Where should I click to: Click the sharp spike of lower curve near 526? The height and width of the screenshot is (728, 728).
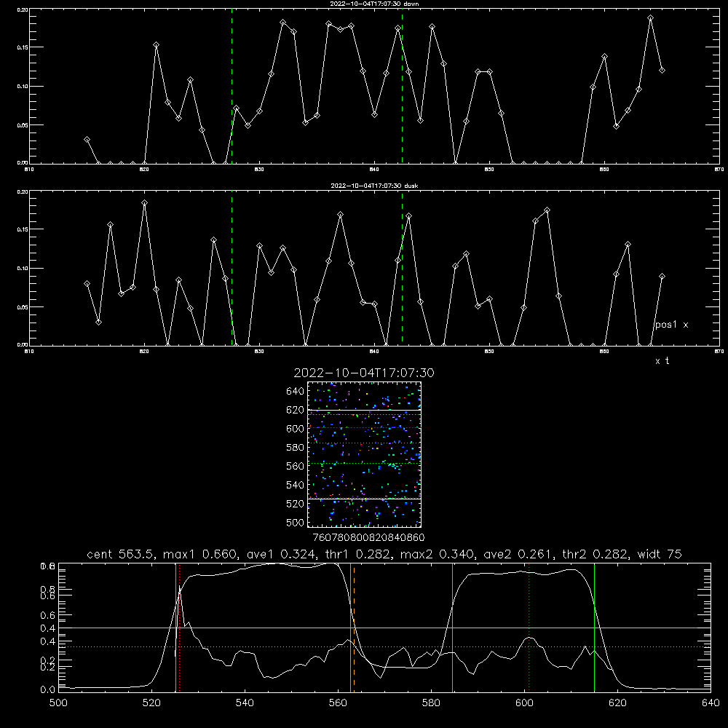click(x=180, y=587)
